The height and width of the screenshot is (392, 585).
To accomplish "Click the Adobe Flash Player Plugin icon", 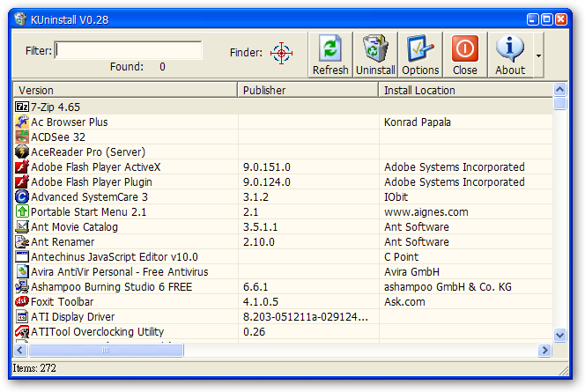I will tap(22, 181).
